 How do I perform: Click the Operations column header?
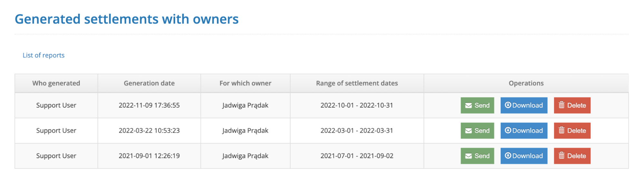click(526, 83)
